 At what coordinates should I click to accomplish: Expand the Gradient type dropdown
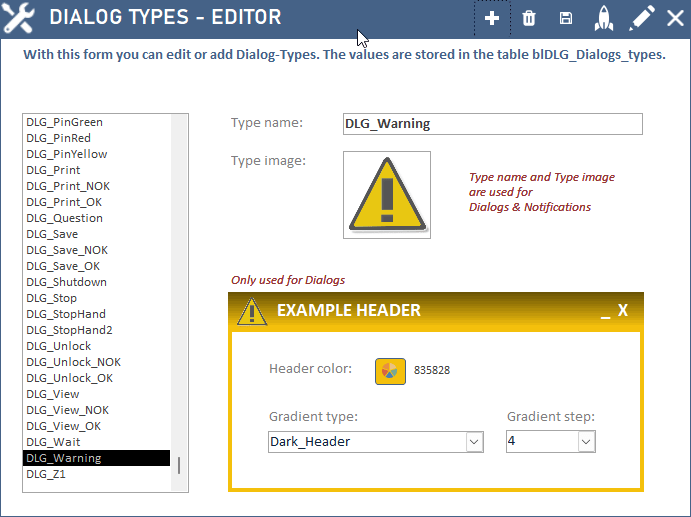point(474,441)
